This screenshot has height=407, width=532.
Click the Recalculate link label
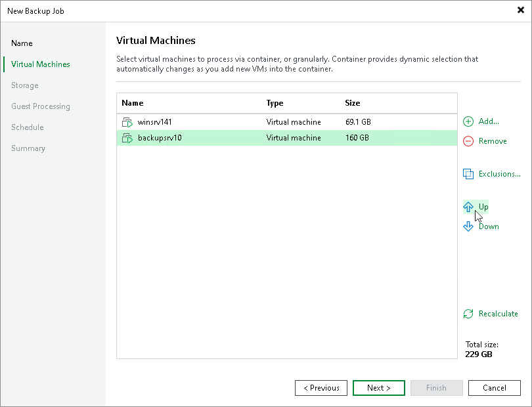(498, 314)
